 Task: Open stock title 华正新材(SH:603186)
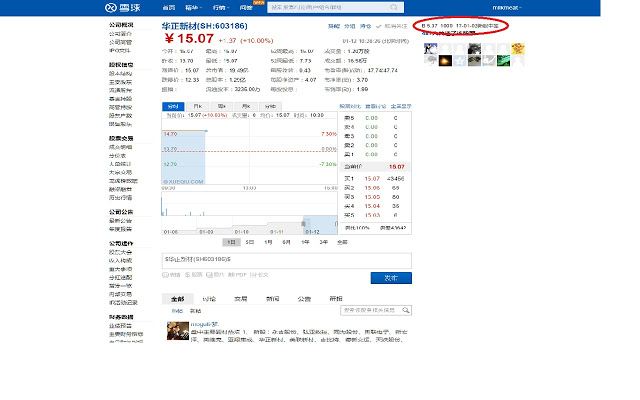[x=204, y=26]
